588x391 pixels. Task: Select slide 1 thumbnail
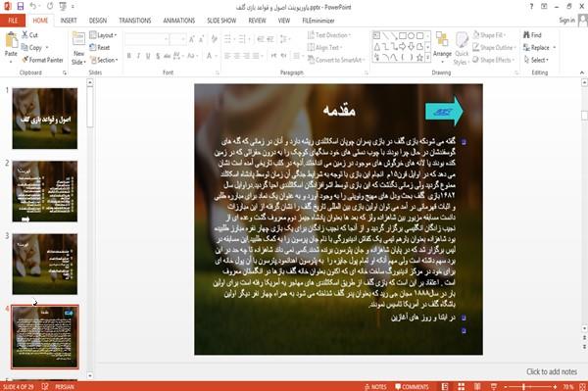45,119
